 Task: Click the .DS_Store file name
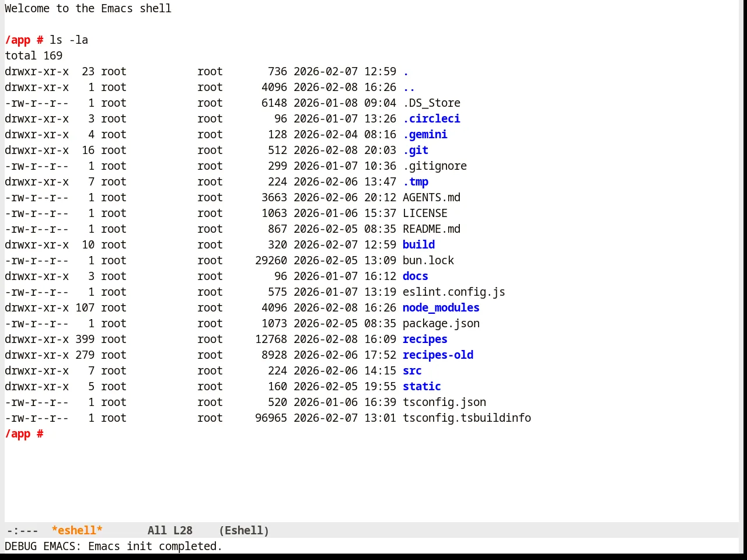(431, 103)
